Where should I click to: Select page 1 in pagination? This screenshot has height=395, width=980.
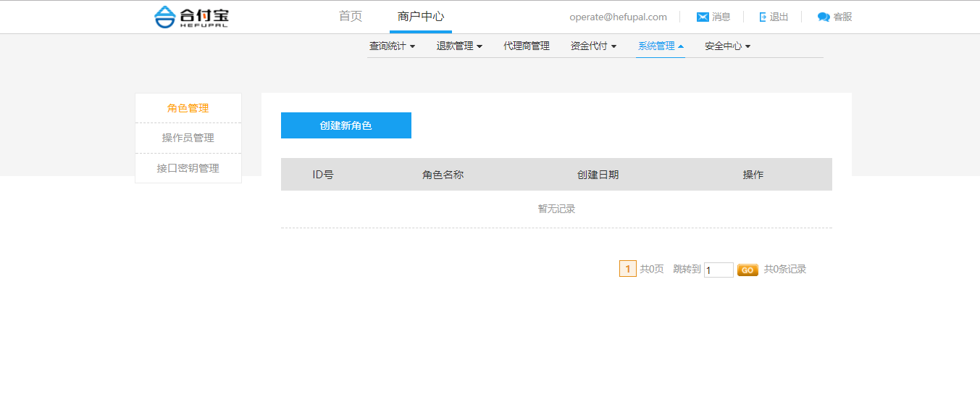[628, 269]
